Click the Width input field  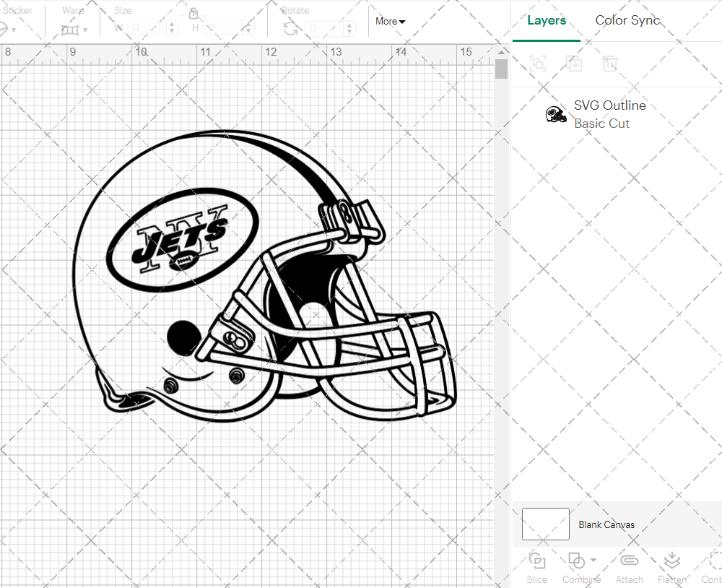click(144, 26)
